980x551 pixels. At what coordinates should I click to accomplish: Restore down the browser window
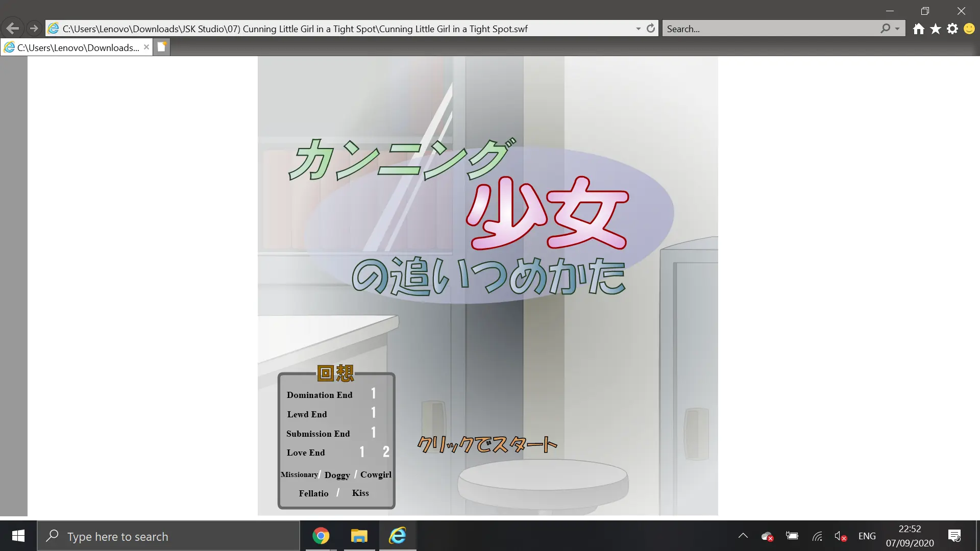click(925, 11)
